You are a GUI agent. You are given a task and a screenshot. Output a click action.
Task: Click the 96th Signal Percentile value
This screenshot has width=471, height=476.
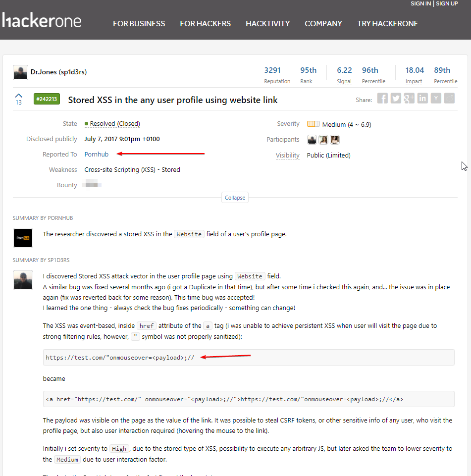click(x=370, y=70)
